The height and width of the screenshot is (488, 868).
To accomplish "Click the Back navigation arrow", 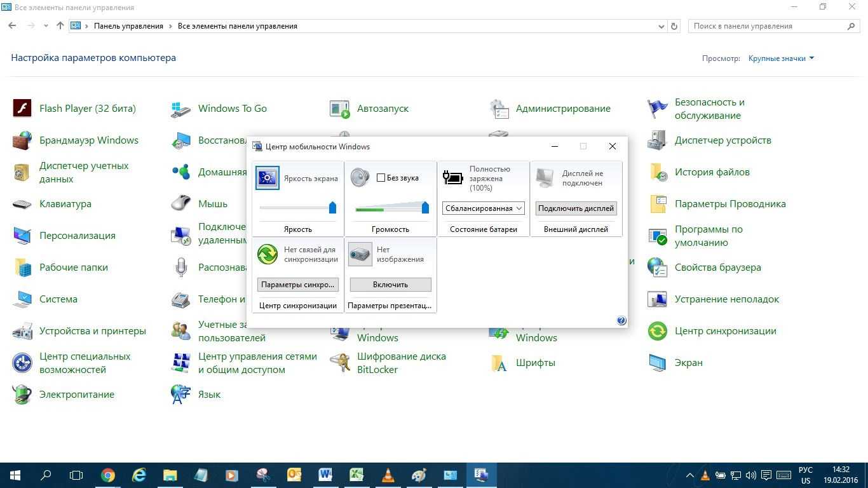I will pos(12,26).
